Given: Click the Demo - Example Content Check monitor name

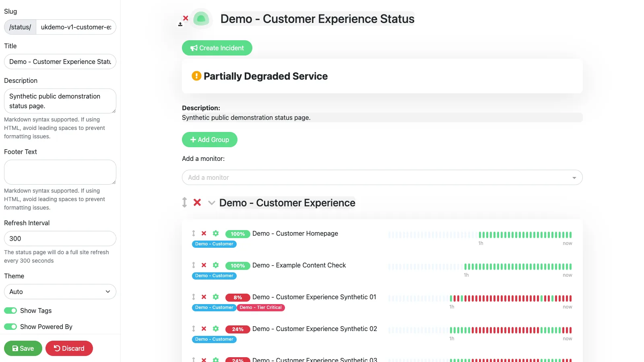Looking at the screenshot, I should tap(299, 265).
